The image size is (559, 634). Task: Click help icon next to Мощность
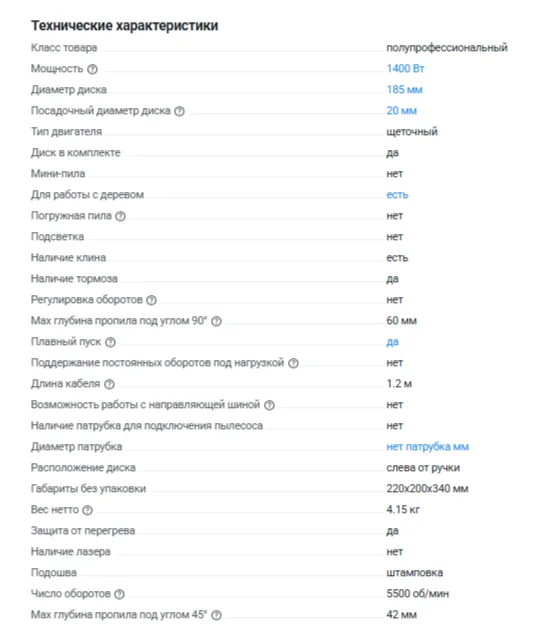[92, 69]
